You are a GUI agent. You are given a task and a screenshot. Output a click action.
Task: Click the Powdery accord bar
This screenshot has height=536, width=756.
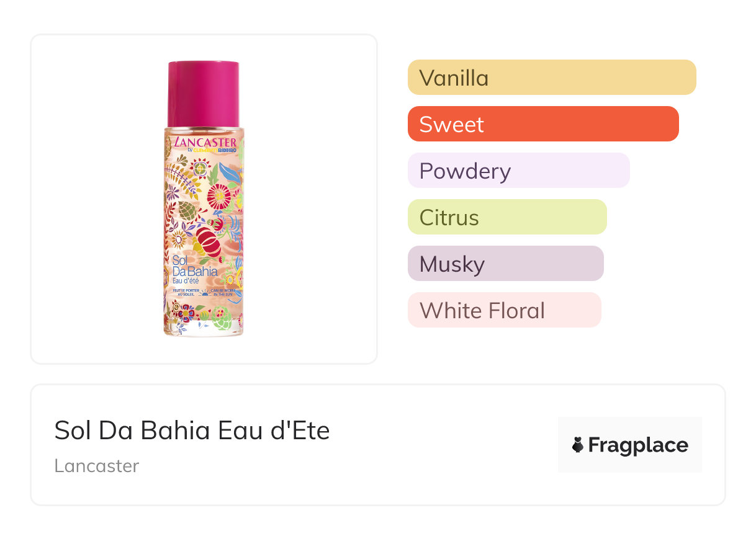[518, 171]
